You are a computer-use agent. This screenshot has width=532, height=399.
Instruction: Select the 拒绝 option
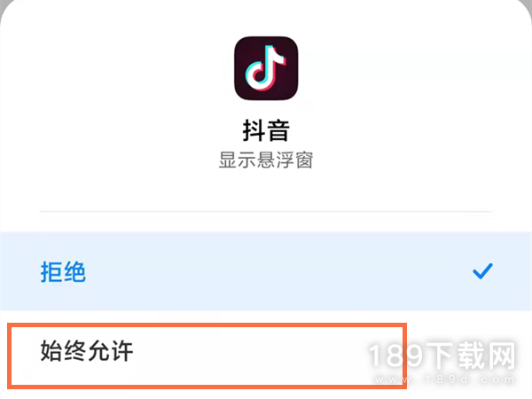pyautogui.click(x=266, y=271)
